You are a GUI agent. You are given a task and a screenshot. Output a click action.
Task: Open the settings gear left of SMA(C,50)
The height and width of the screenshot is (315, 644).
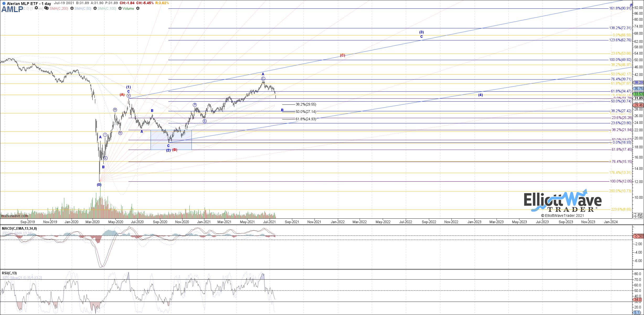72,8
